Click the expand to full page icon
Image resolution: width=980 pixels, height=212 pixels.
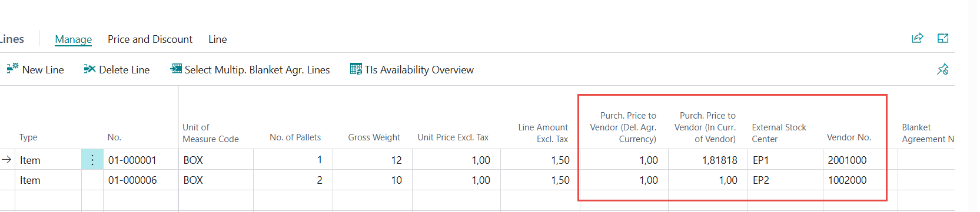[943, 38]
